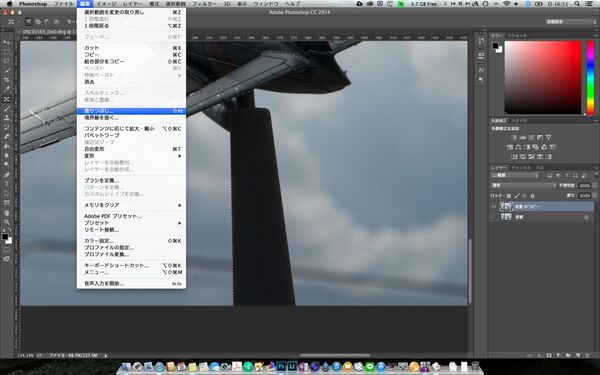This screenshot has width=600, height=375.
Task: Choose add-to-selection mode in options bar
Action: (x=38, y=22)
